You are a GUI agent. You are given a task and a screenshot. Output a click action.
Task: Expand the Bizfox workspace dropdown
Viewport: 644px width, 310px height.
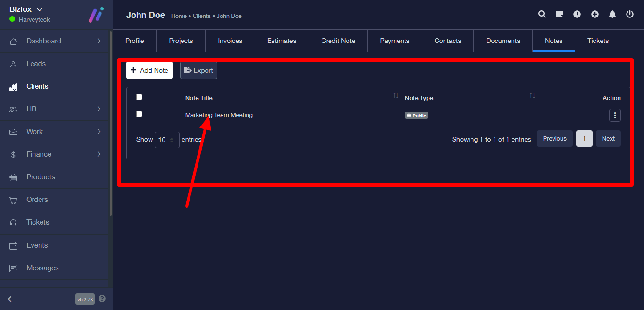(40, 9)
